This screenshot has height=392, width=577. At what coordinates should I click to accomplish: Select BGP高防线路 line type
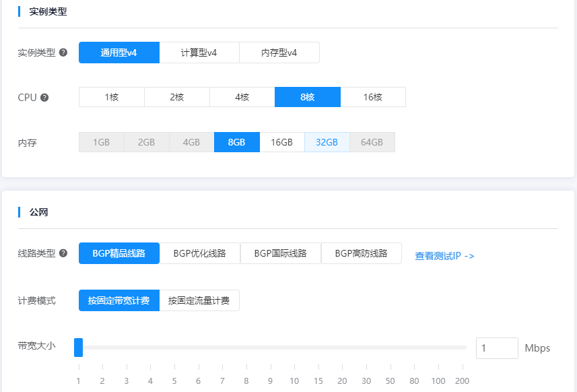coord(362,253)
